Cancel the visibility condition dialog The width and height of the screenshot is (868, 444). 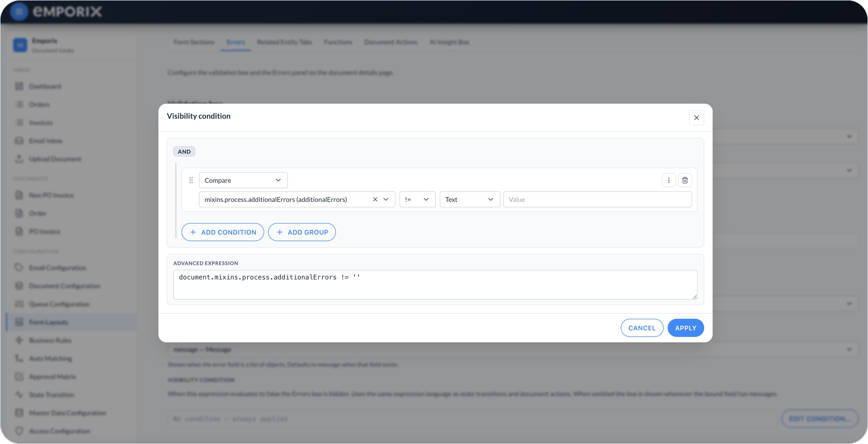(642, 328)
